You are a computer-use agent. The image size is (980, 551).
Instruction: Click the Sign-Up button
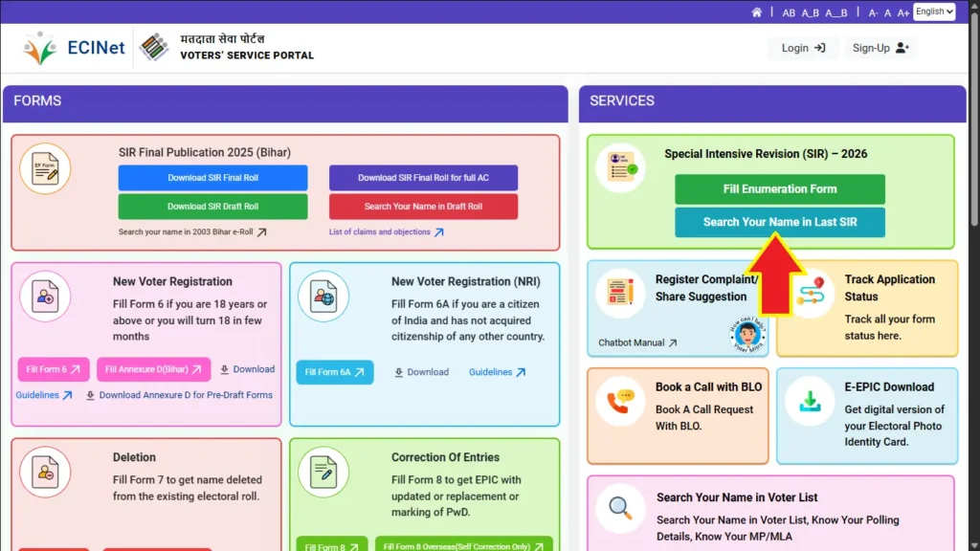[880, 48]
